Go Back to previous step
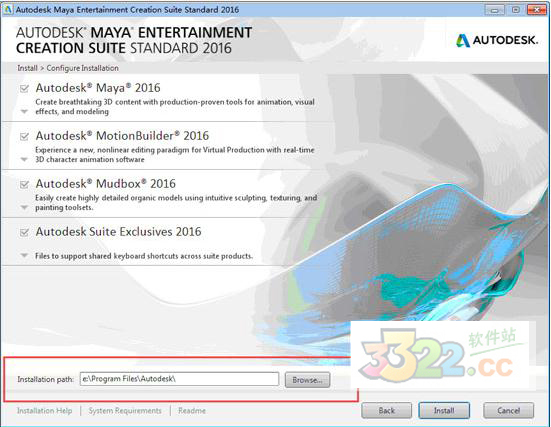 (387, 410)
